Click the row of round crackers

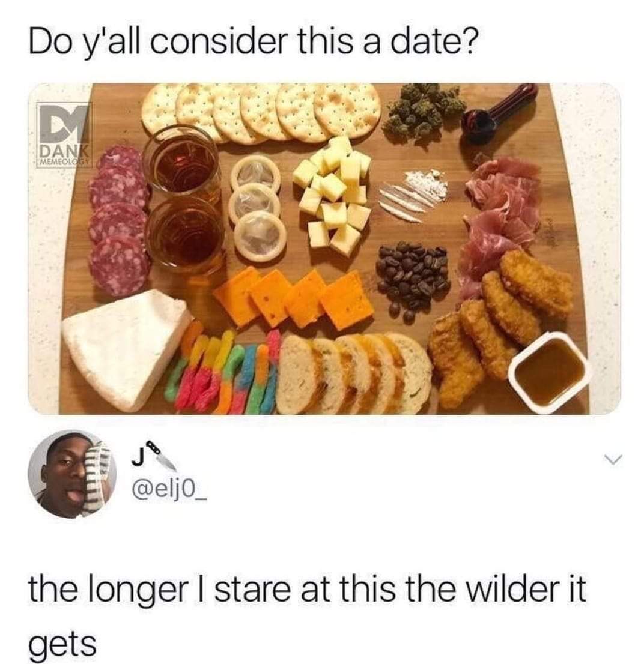click(x=261, y=111)
